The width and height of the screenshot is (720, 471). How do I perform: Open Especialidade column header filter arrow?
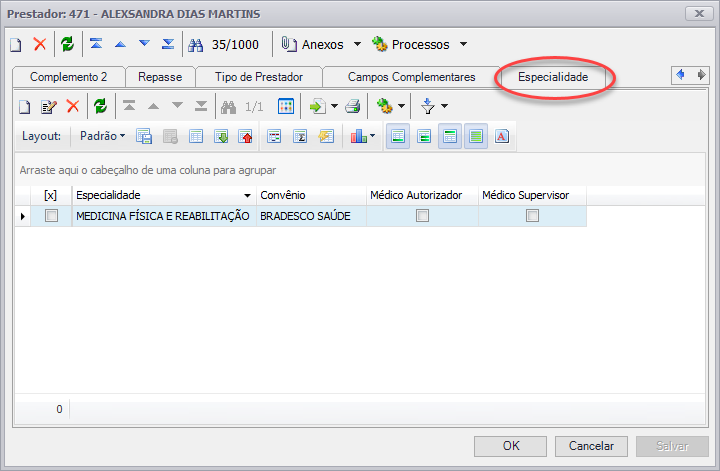[x=247, y=196]
